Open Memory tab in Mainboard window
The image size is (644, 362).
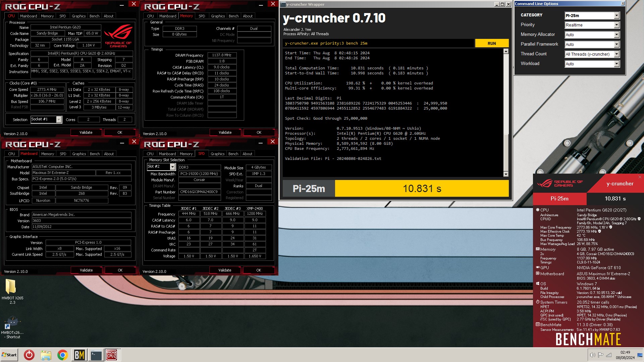pyautogui.click(x=48, y=154)
